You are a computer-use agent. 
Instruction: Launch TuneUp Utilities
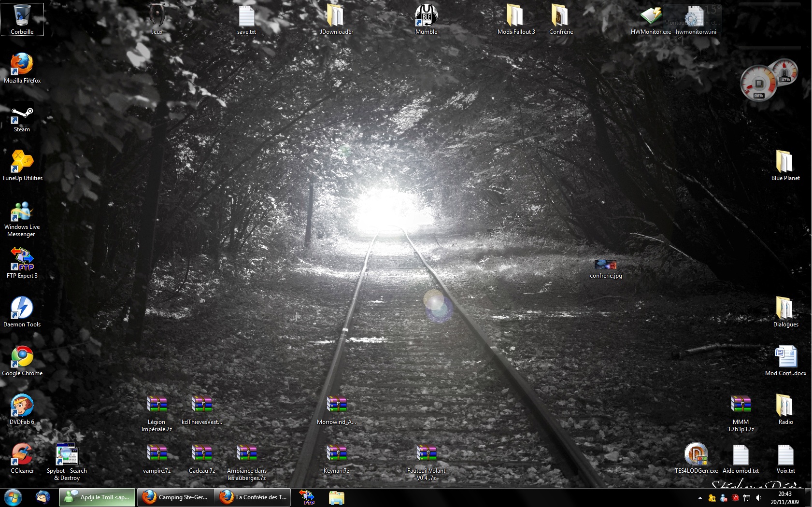coord(22,166)
